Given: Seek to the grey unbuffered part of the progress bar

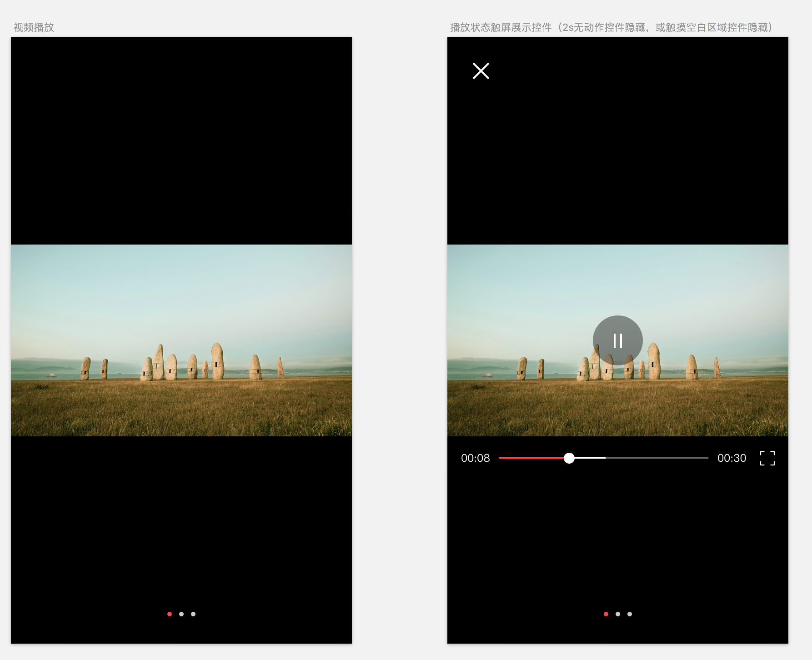Looking at the screenshot, I should coord(657,458).
